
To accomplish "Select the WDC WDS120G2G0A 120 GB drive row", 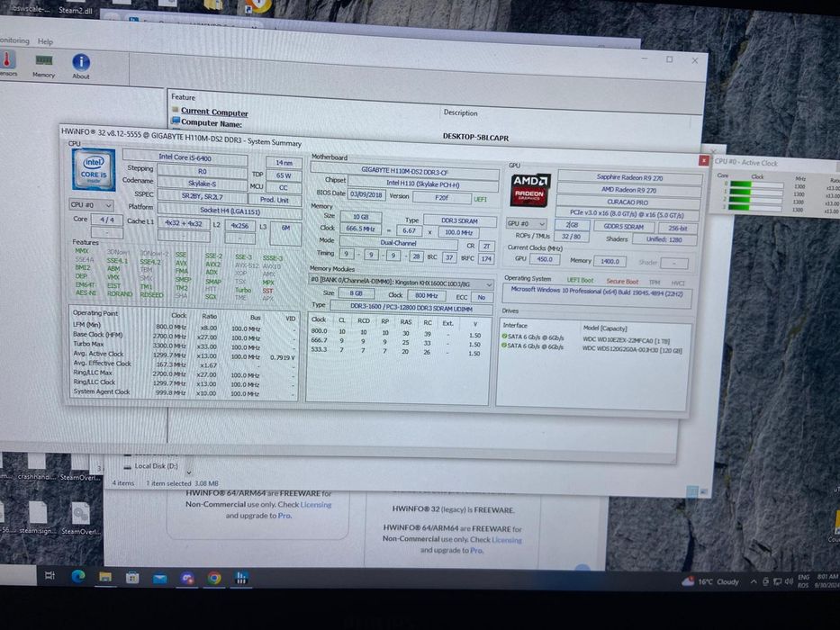I will point(592,347).
